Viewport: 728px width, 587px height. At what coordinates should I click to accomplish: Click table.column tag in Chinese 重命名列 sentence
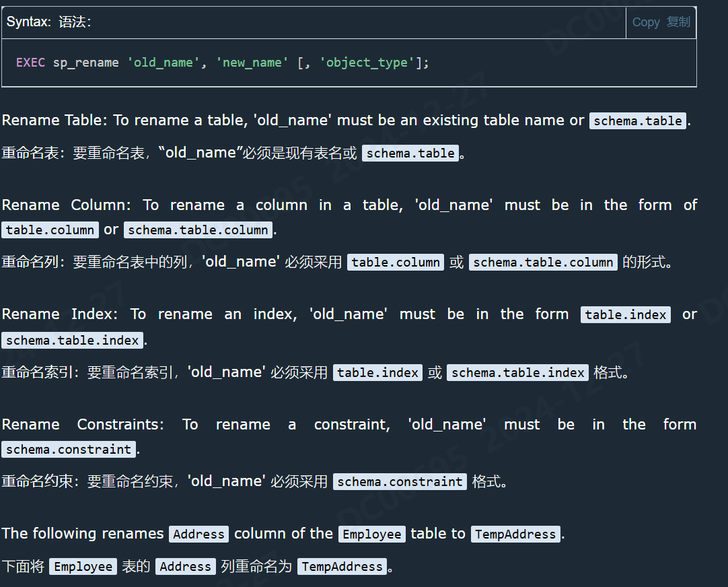click(396, 263)
